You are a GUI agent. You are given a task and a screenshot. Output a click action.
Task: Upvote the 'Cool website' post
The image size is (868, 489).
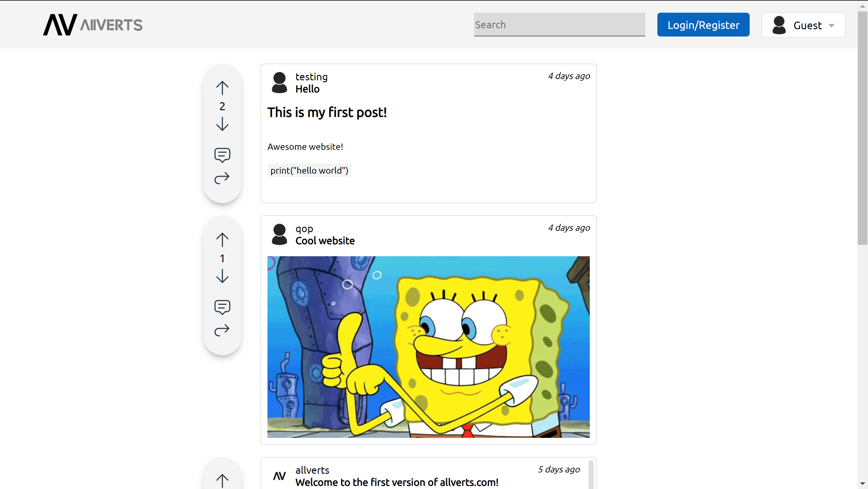click(222, 240)
